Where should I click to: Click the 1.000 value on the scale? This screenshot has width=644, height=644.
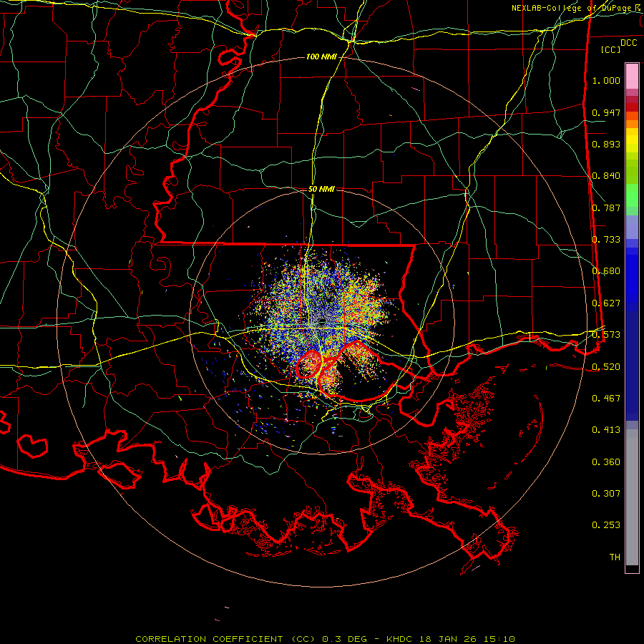coord(606,80)
